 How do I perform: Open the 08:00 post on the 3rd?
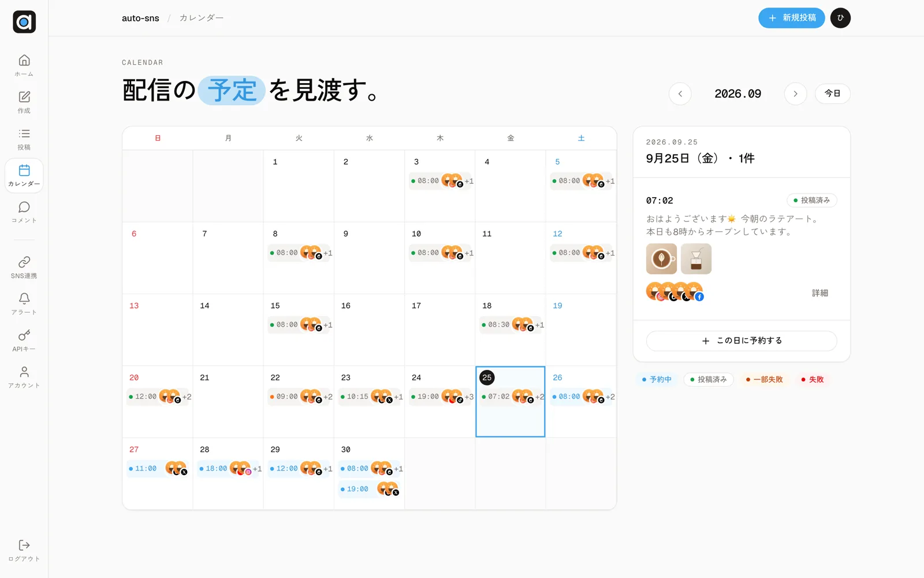point(441,181)
